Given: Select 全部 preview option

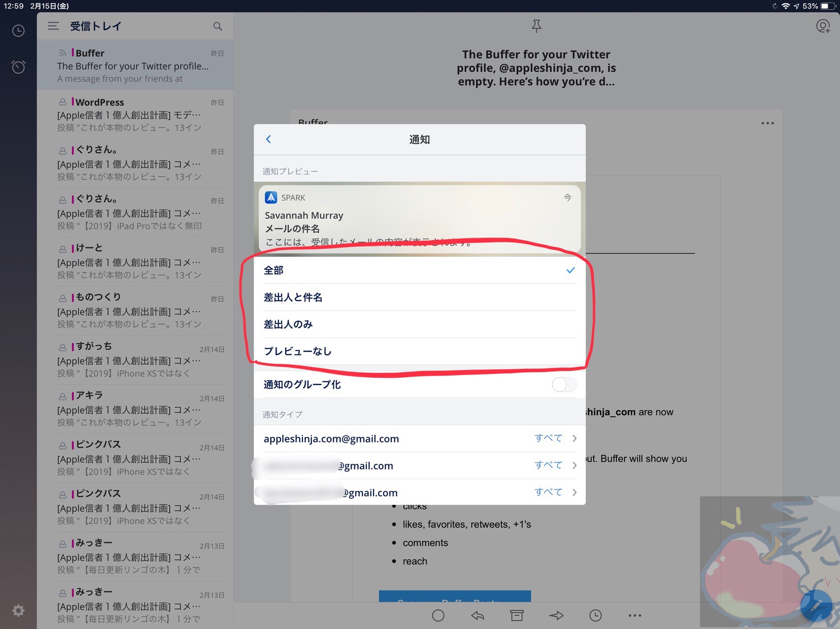Looking at the screenshot, I should [419, 270].
